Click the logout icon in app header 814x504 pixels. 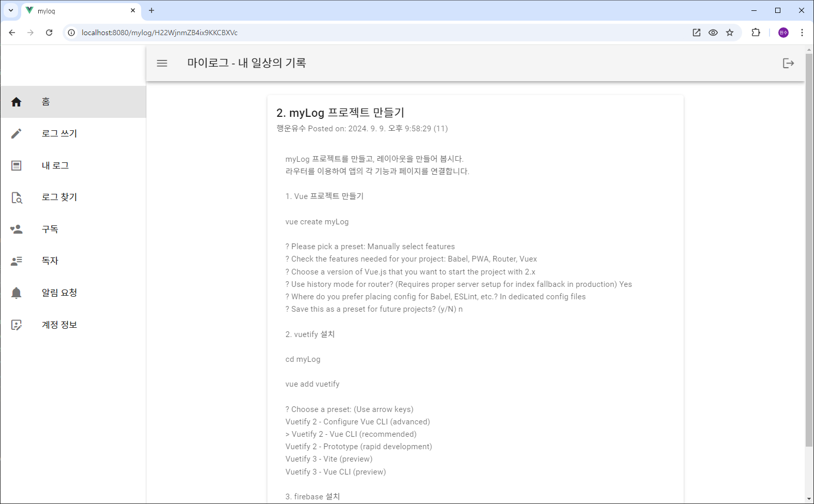788,63
